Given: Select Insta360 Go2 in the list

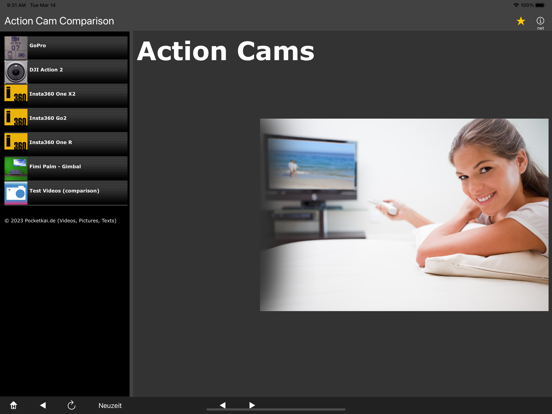Looking at the screenshot, I should (x=66, y=120).
